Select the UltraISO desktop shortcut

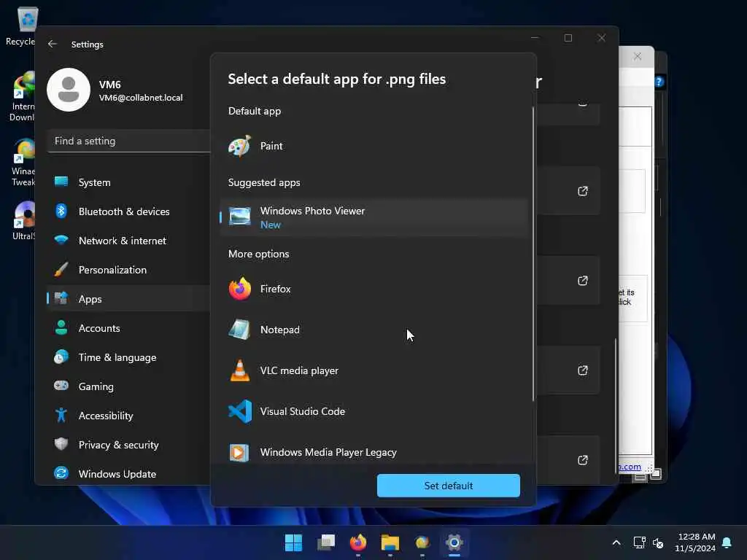(23, 220)
